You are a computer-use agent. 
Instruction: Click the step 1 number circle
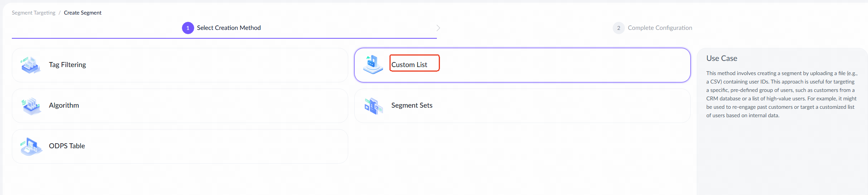[188, 28]
